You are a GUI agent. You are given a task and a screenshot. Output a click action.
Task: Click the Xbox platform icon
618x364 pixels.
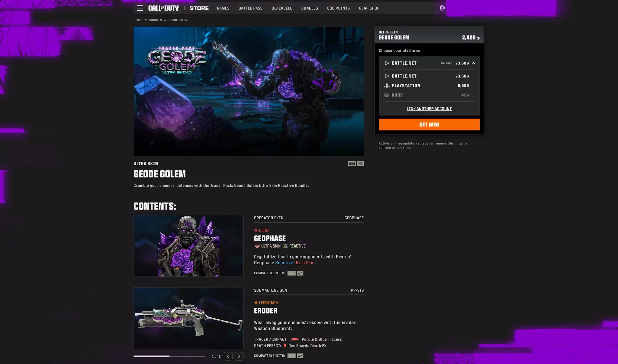point(387,95)
